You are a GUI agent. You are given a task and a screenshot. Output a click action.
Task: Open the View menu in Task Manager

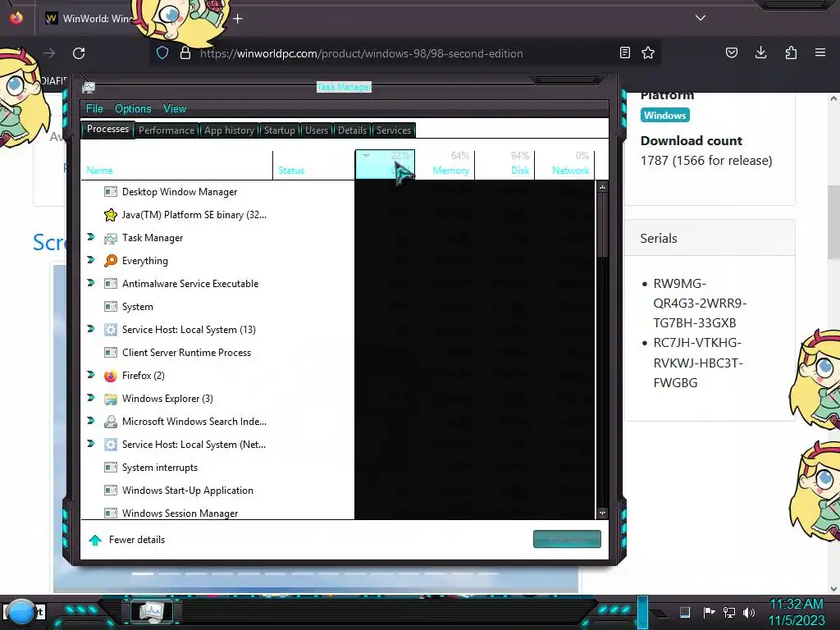175,109
